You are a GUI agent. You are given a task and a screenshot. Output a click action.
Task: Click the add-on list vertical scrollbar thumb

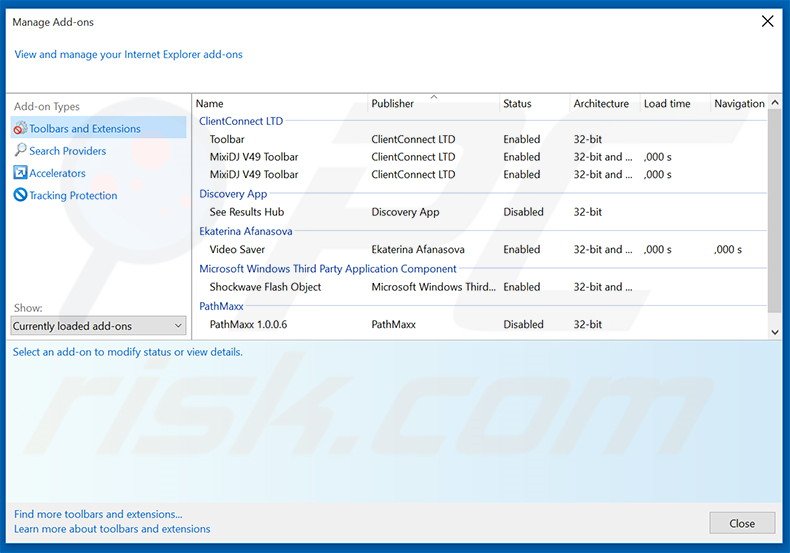[x=775, y=211]
